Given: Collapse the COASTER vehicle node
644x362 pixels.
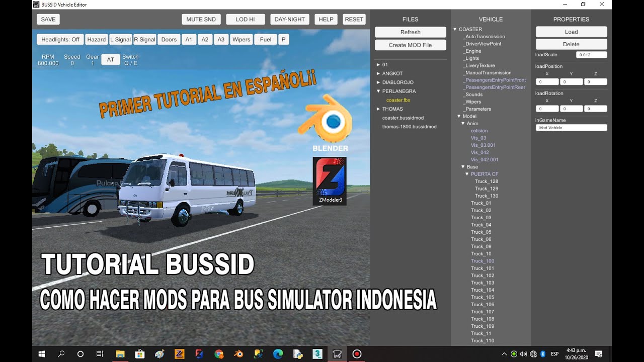Looking at the screenshot, I should [x=454, y=29].
